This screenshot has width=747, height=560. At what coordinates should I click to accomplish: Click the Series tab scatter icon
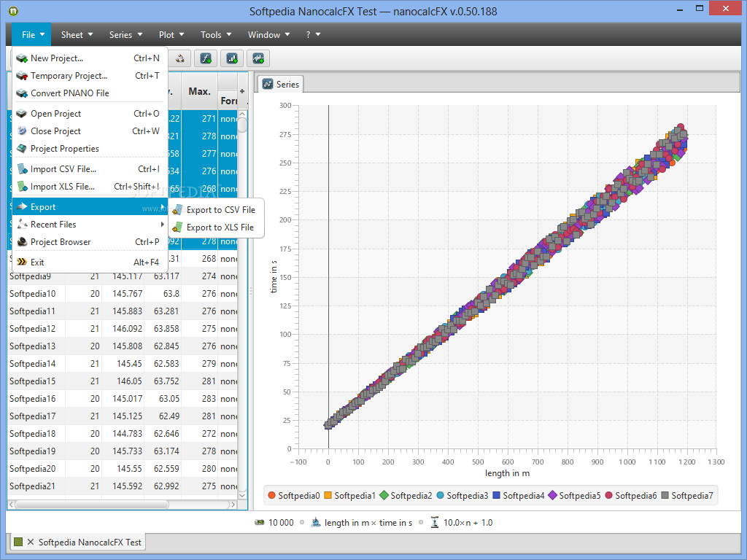click(x=268, y=85)
